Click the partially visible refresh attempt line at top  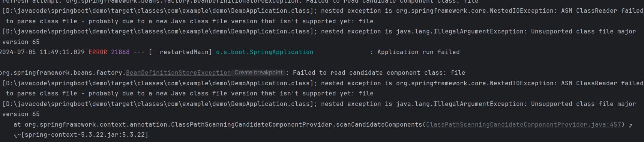322,2
